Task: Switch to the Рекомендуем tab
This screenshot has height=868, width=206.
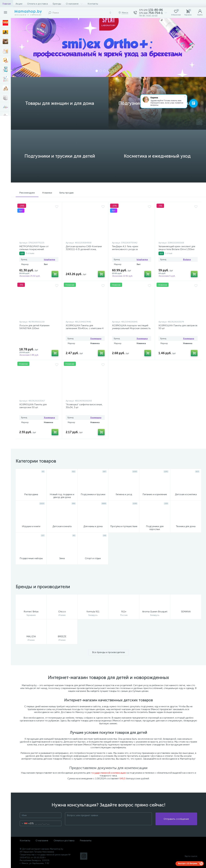Action: (x=27, y=193)
